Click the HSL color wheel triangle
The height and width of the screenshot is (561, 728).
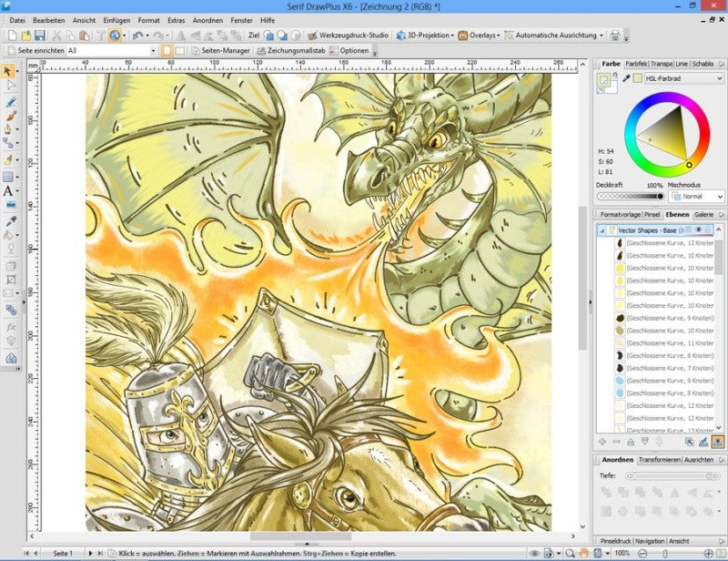[x=665, y=133]
